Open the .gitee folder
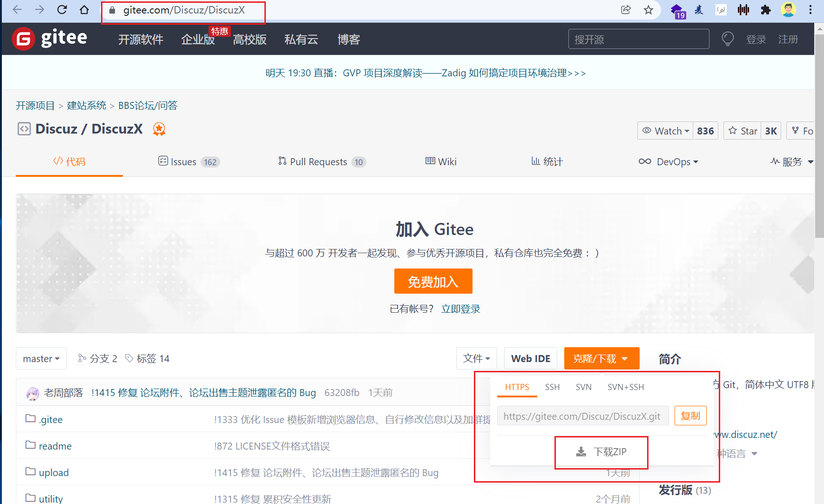This screenshot has width=824, height=504. coord(51,419)
